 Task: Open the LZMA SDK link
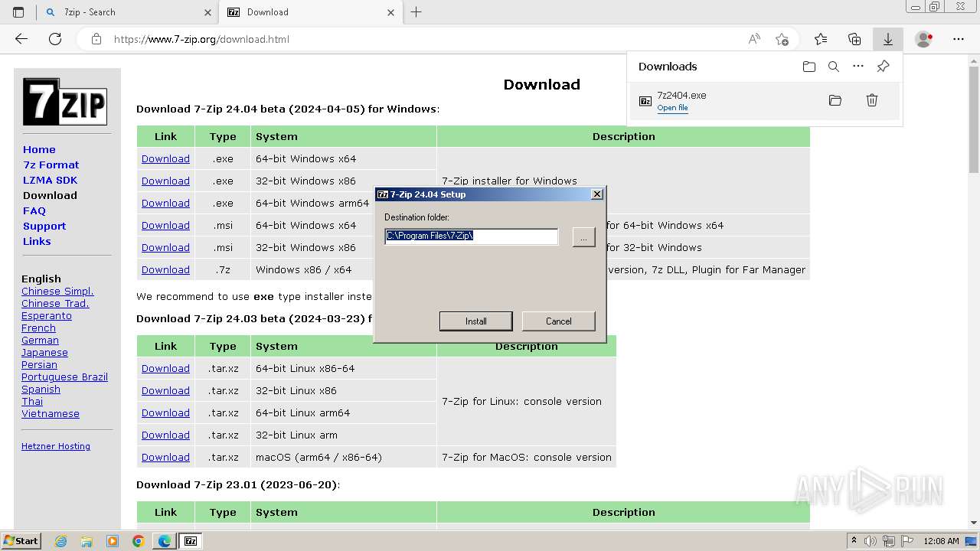point(50,180)
